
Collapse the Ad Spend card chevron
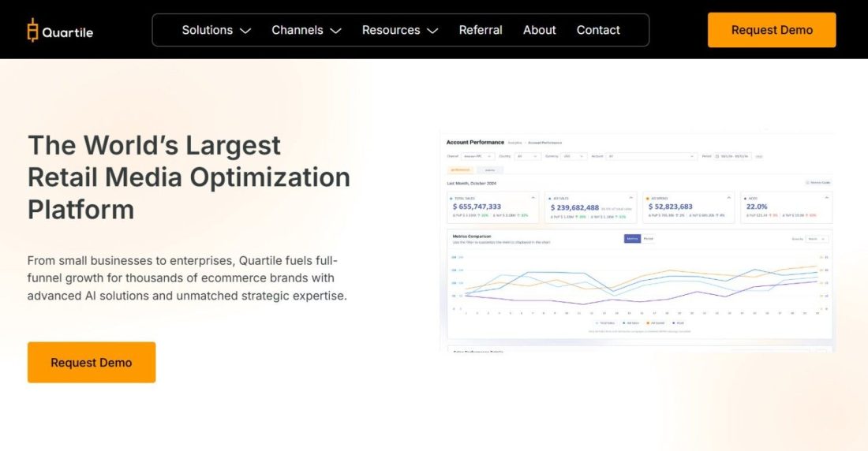click(x=728, y=198)
